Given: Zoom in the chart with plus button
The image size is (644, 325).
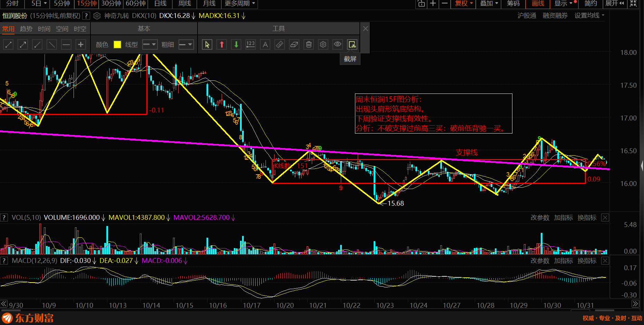Looking at the screenshot, I should (x=433, y=4).
